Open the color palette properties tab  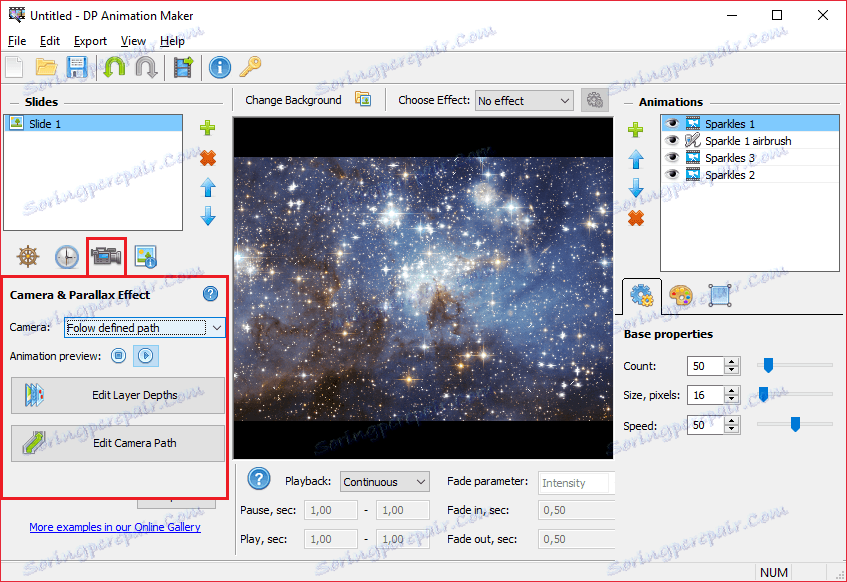[681, 296]
